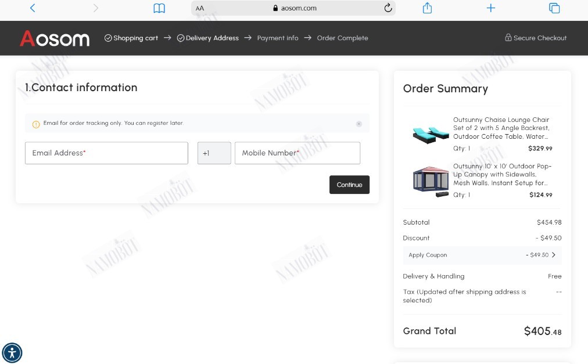
Task: Click the Secure Checkout lock label
Action: (536, 38)
